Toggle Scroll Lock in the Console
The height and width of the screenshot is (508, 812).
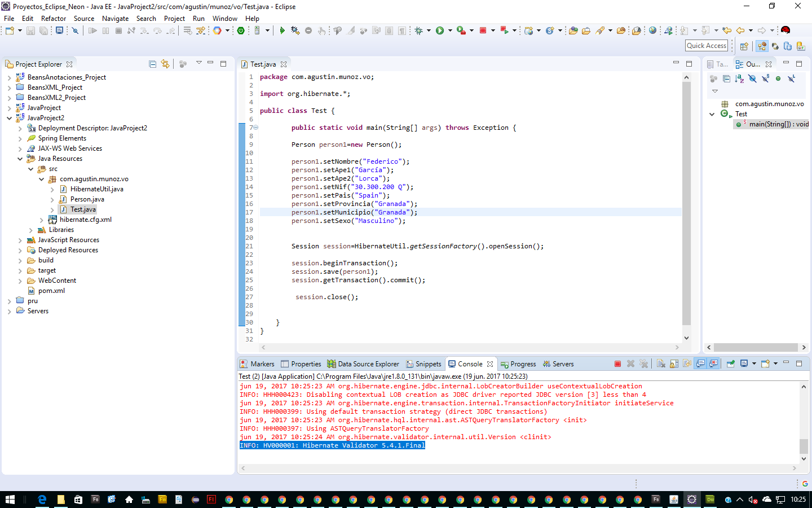[x=674, y=364]
